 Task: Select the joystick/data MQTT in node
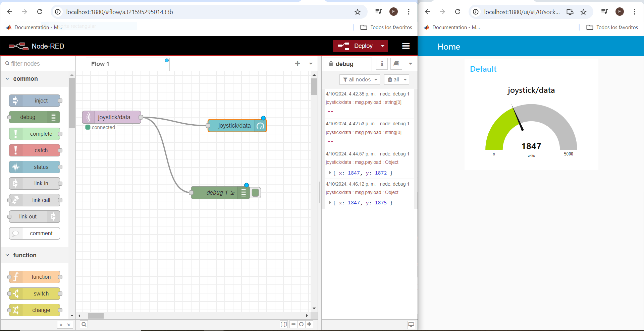pos(112,117)
